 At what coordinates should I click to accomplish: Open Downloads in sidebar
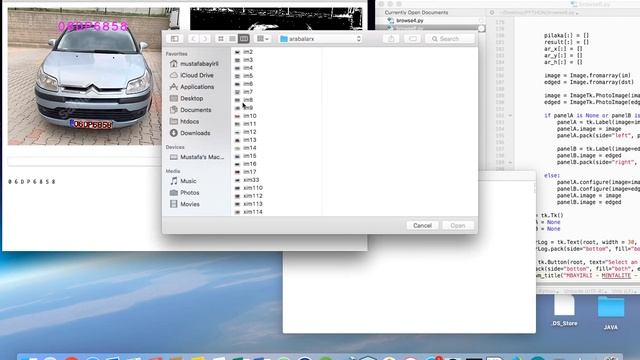[x=190, y=133]
